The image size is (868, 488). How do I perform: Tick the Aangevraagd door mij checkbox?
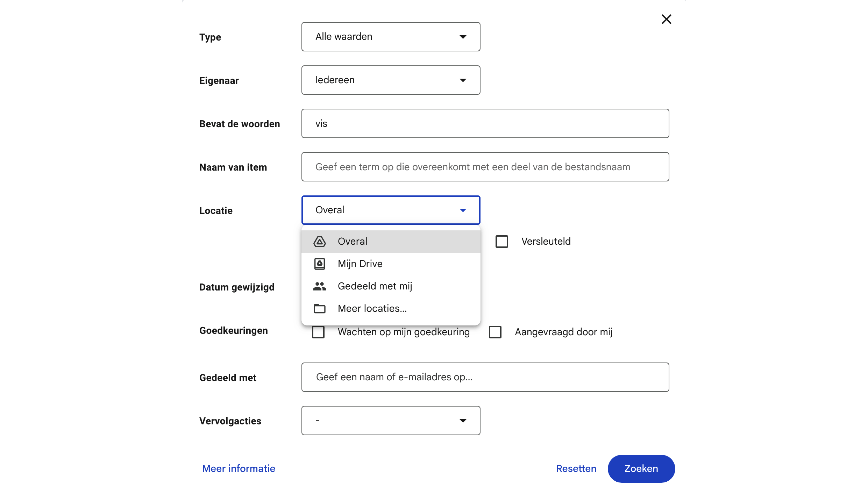point(495,332)
